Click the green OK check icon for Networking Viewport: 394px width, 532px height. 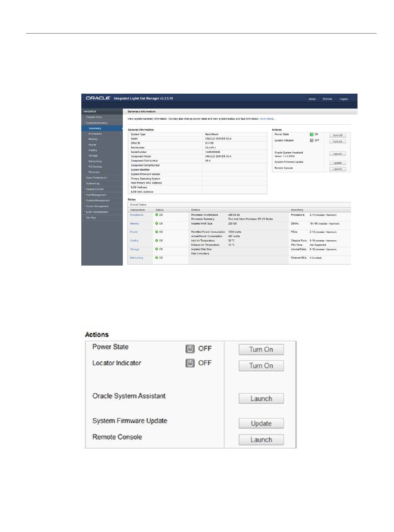(x=156, y=258)
